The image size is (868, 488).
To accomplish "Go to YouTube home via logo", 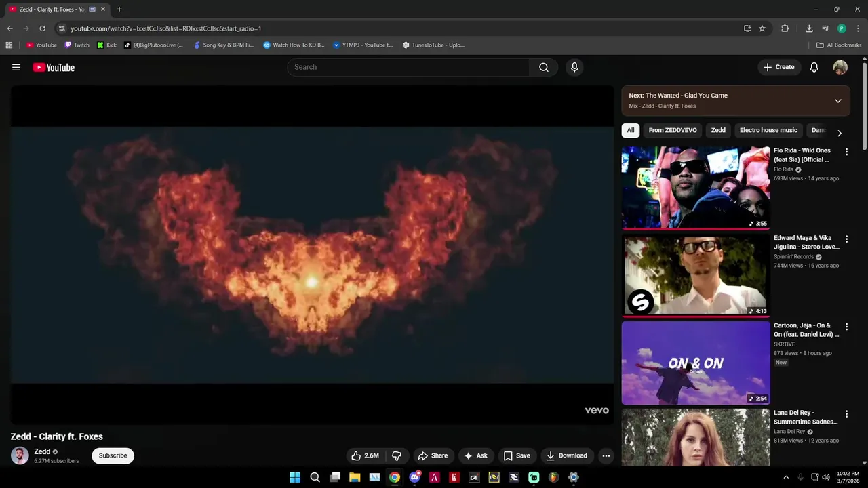I will pyautogui.click(x=54, y=67).
